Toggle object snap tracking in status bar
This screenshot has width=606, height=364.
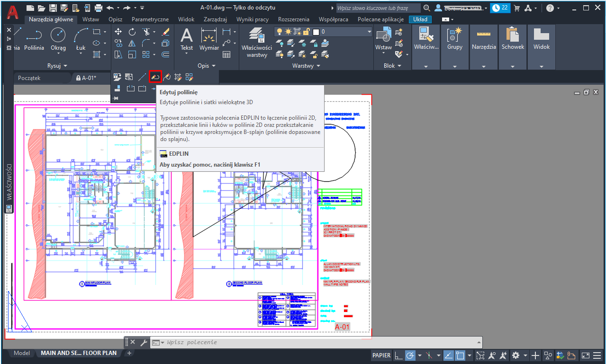[x=448, y=355]
